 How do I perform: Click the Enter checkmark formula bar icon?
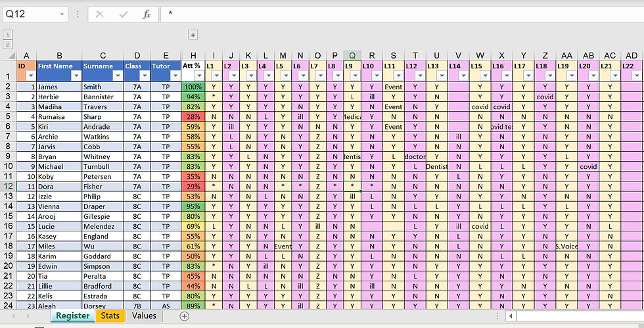point(124,14)
